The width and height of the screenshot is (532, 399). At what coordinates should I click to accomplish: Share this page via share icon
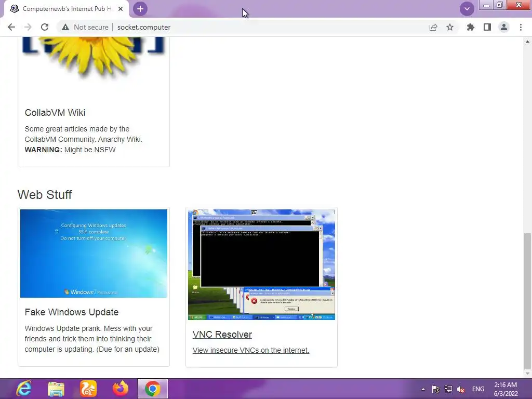pyautogui.click(x=433, y=27)
